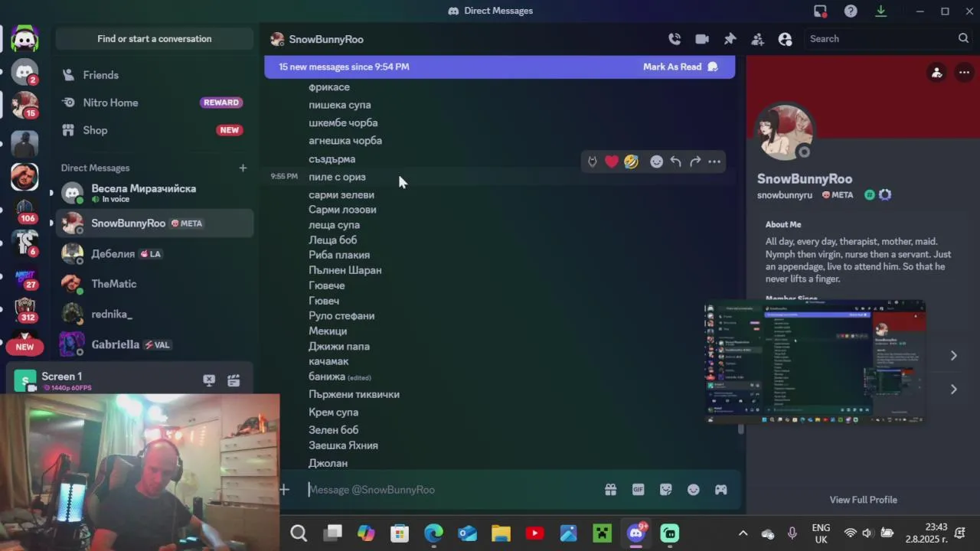Click the chat scrollbar
The width and height of the screenshot is (980, 551).
pos(740,429)
